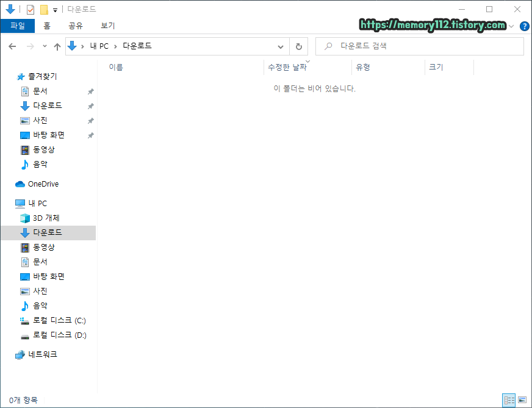Switch to the 공유 ribbon tab
This screenshot has width=532, height=408.
pos(75,26)
